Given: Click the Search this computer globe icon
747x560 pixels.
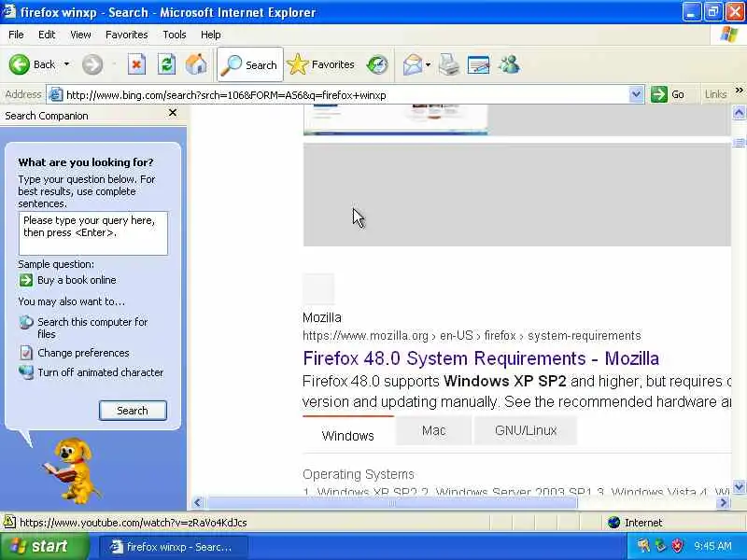Looking at the screenshot, I should 26,323.
